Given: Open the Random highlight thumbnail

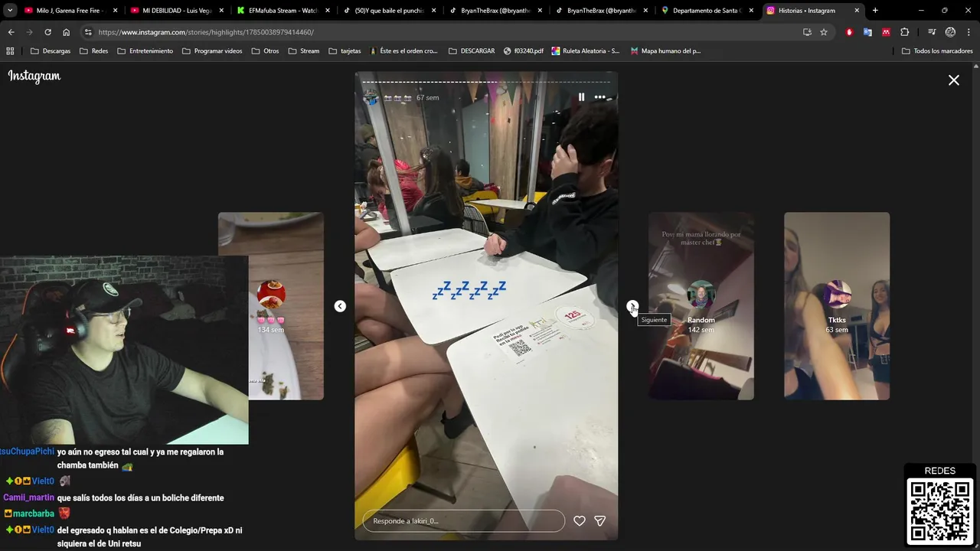Looking at the screenshot, I should click(x=701, y=306).
